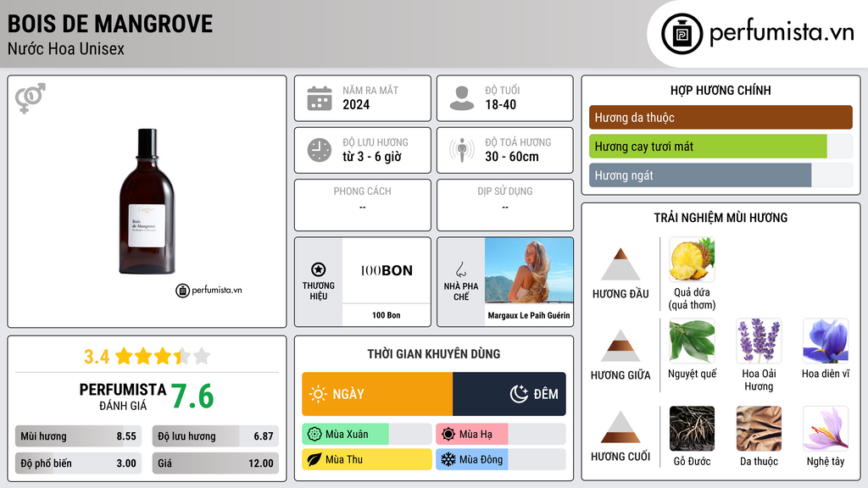Click the Phong cách style card

click(x=363, y=205)
